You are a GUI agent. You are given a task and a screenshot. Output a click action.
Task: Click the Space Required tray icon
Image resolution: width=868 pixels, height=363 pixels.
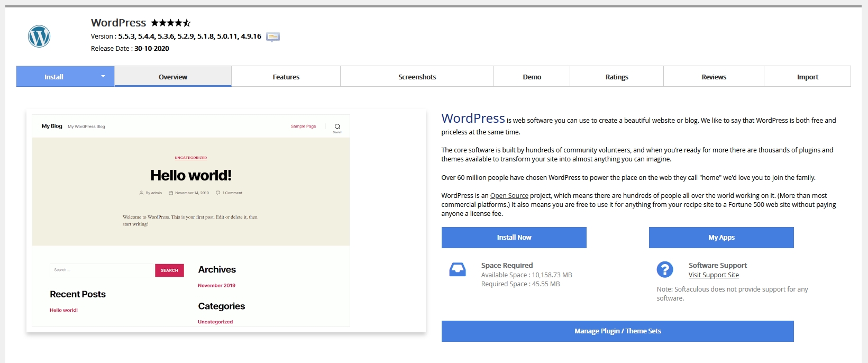(x=457, y=270)
